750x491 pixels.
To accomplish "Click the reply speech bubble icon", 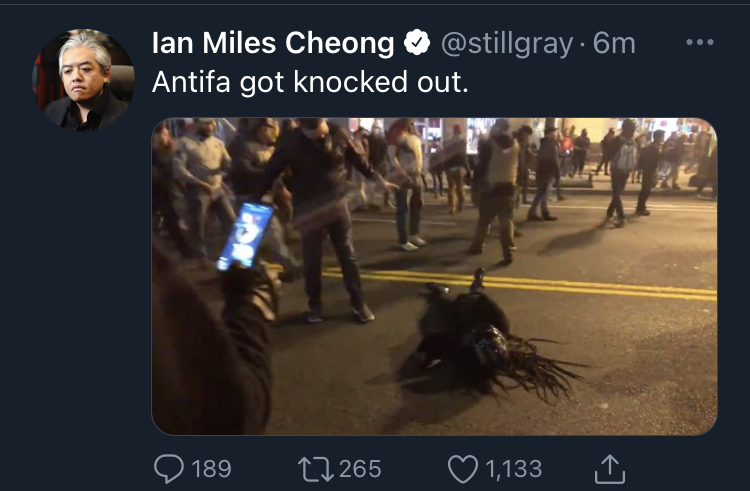I will pyautogui.click(x=169, y=468).
